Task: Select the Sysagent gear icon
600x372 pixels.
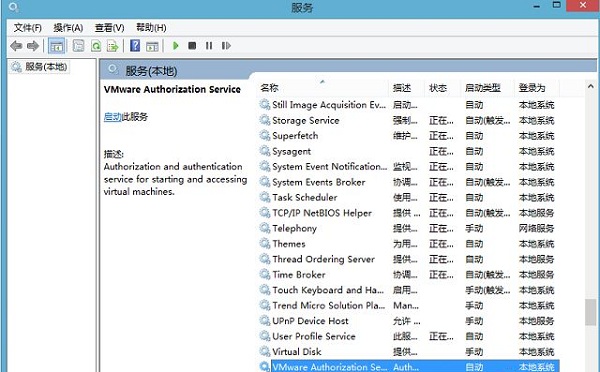Action: (265, 151)
